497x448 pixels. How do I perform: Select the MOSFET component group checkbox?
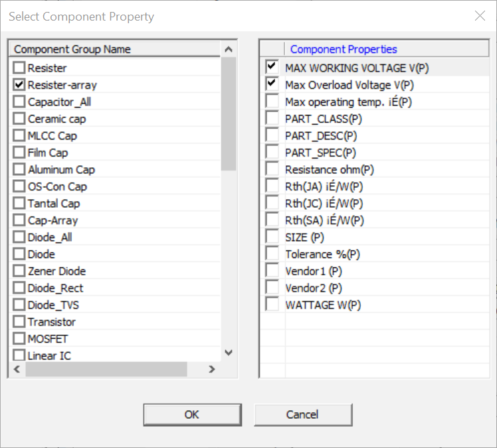point(19,338)
